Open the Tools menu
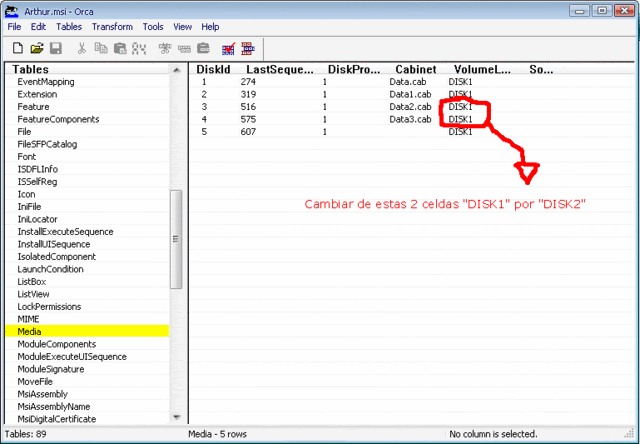The width and height of the screenshot is (640, 444). click(153, 27)
